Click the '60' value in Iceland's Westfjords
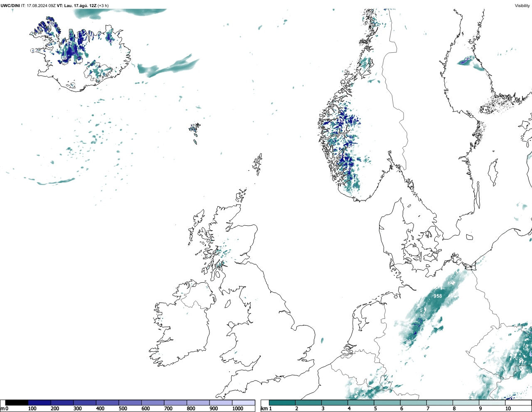 (x=53, y=24)
